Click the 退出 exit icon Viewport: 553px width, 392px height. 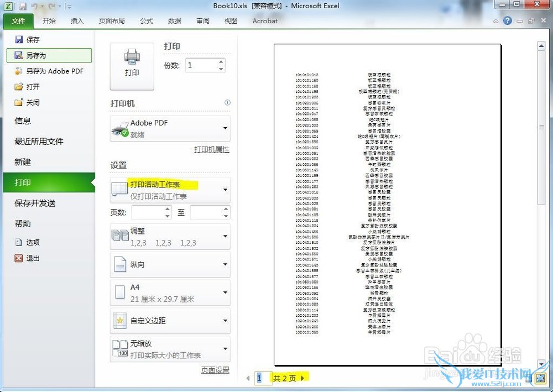pyautogui.click(x=19, y=258)
